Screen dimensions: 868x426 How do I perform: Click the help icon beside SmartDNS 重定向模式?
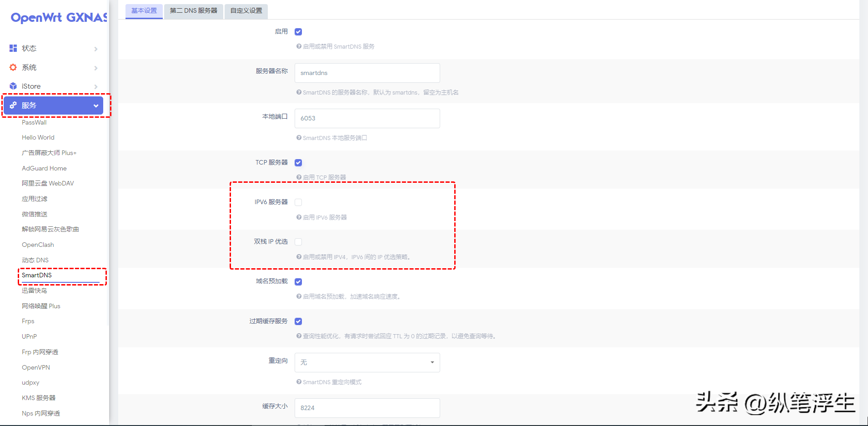tap(299, 382)
